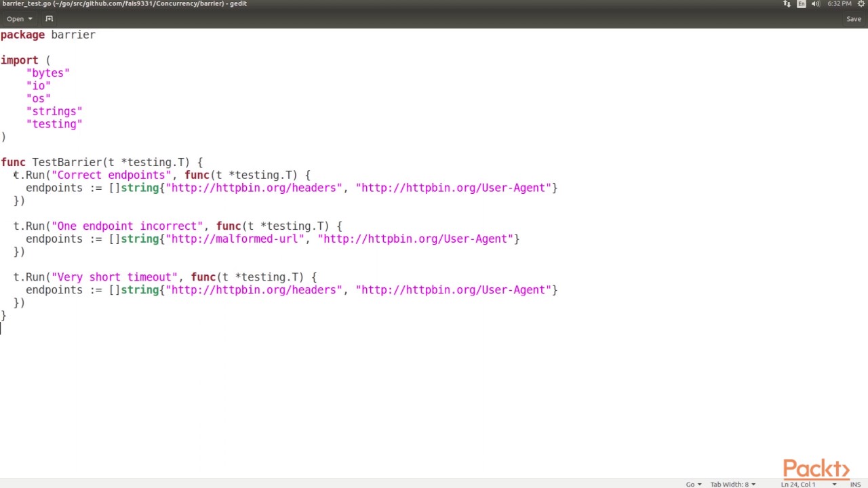Click "http://httpbin.org/headers" under Correct endpoints

[x=254, y=188]
